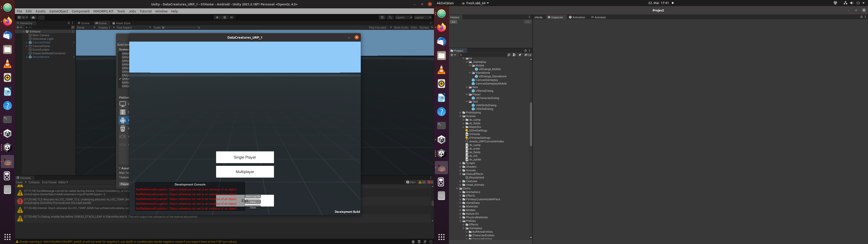Screen dimensions: 868x244
Task: Lock the Inspector panel
Action: coord(861,17)
